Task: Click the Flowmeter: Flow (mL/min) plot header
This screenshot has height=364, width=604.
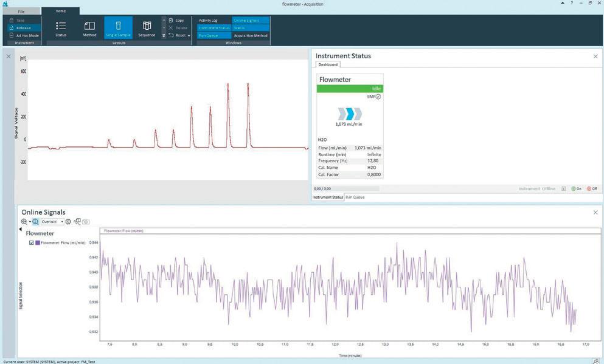Action: pos(350,231)
